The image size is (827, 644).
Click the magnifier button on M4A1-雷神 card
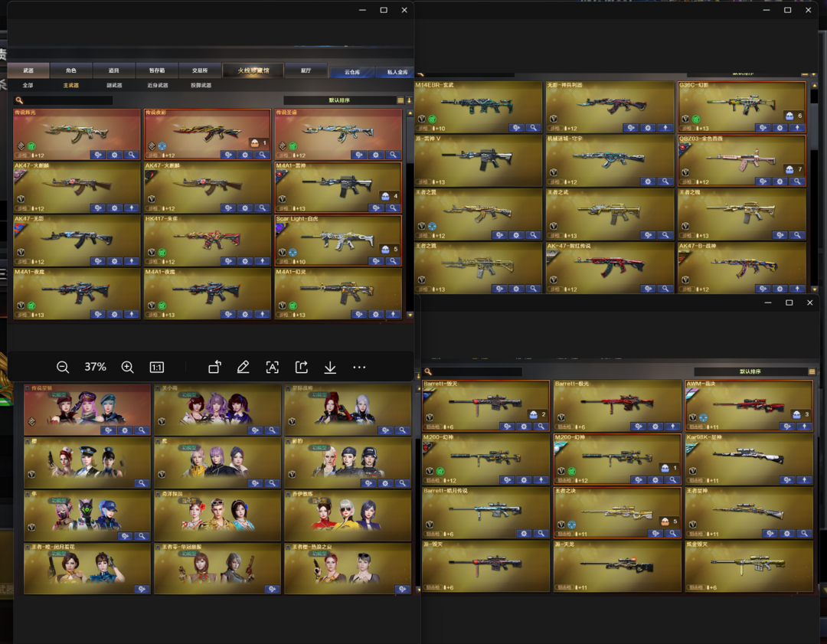393,208
